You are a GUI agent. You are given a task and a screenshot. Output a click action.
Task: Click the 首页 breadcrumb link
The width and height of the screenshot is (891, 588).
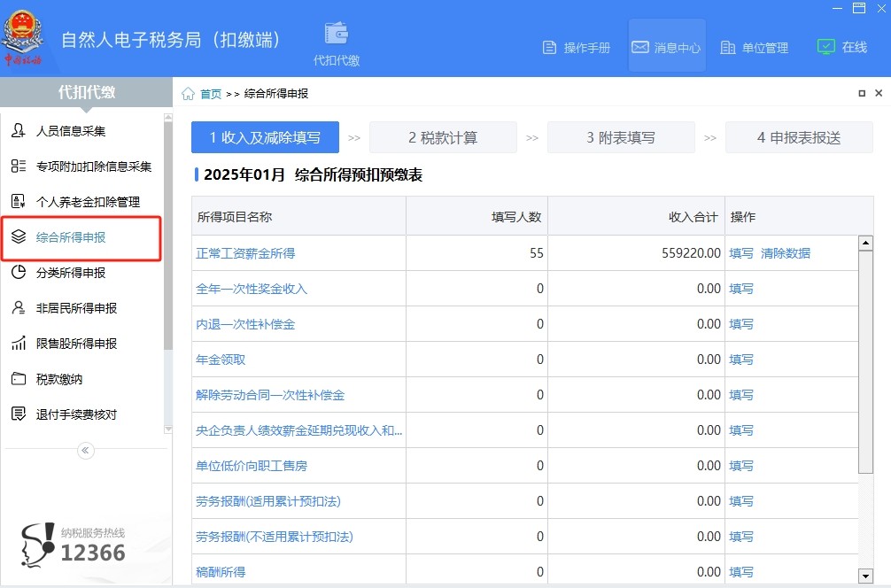(211, 94)
